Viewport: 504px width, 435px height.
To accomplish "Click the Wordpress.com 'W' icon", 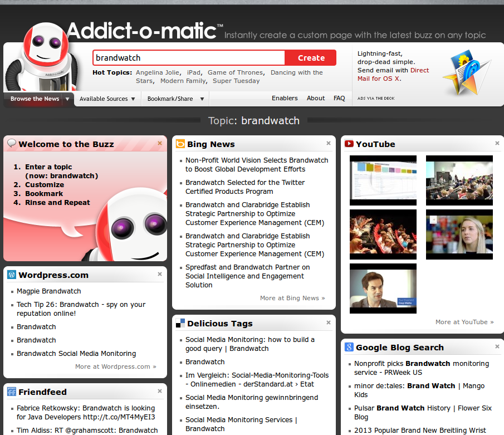I will tap(11, 274).
